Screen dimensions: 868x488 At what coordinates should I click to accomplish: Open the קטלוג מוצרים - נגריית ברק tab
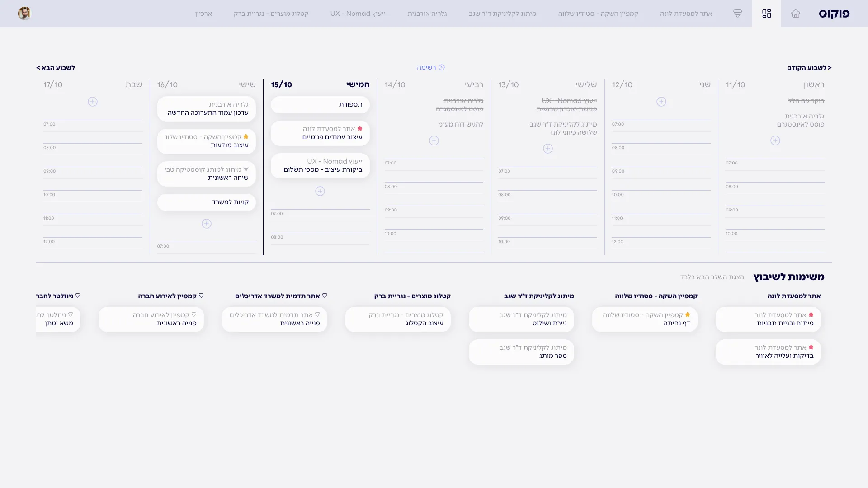click(x=271, y=14)
